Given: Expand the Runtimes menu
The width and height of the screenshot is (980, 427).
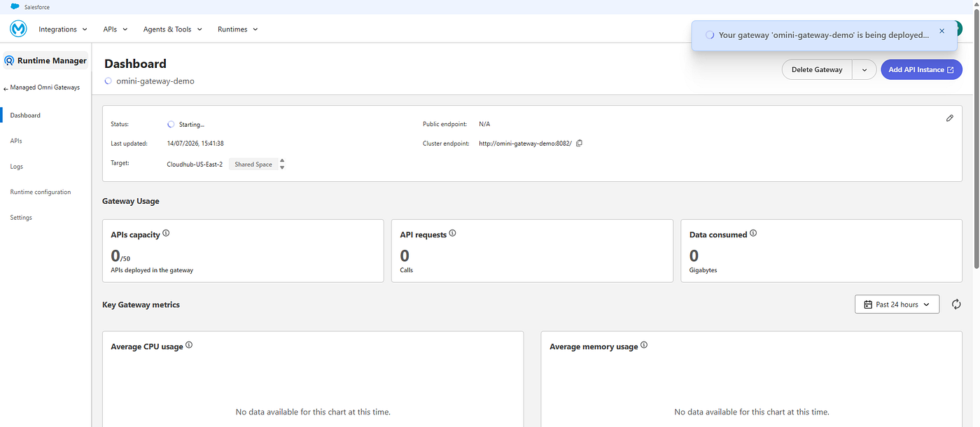Looking at the screenshot, I should (x=238, y=29).
